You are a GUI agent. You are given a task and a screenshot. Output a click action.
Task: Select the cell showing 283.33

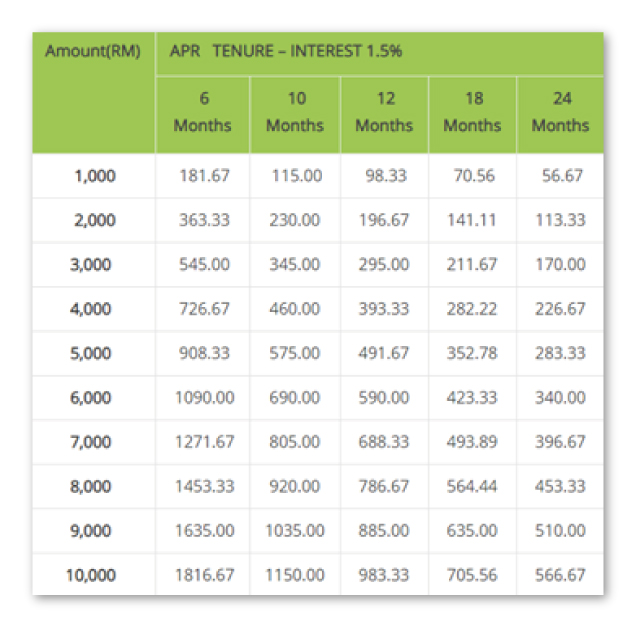point(560,353)
